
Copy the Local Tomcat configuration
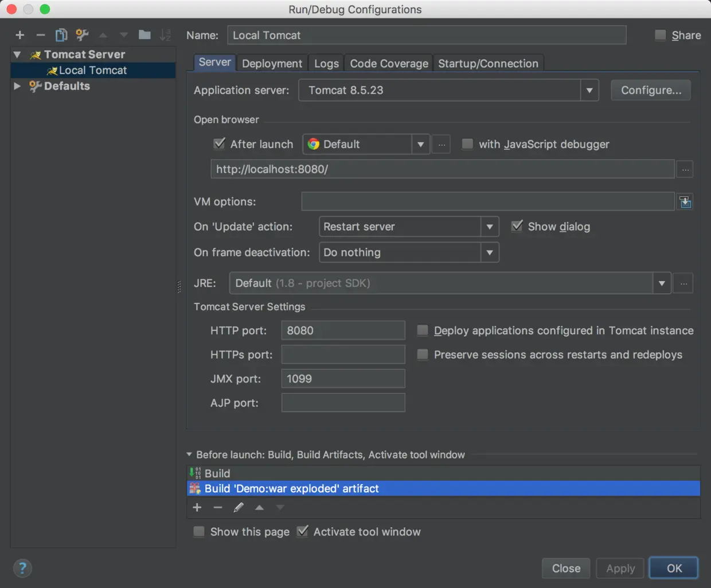[61, 35]
